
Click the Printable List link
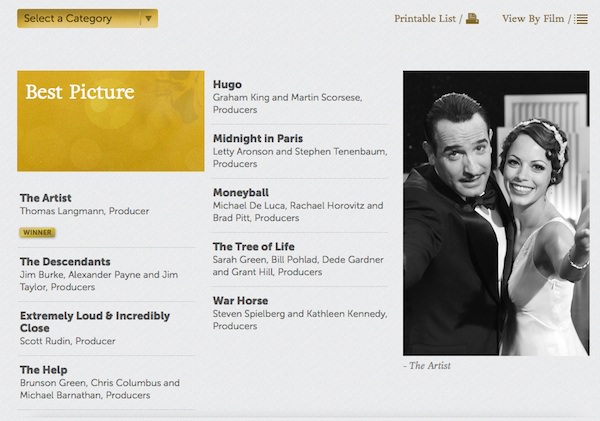coord(425,18)
